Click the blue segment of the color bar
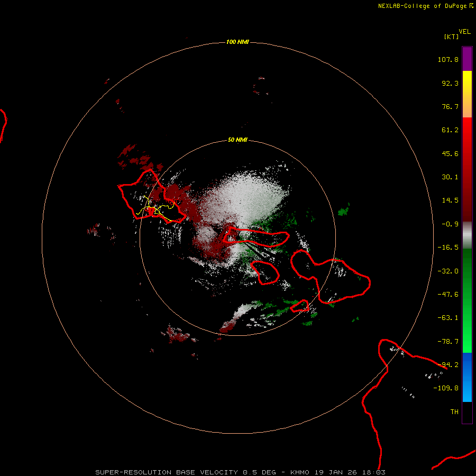Image resolution: width=476 pixels, height=476 pixels. click(x=467, y=377)
